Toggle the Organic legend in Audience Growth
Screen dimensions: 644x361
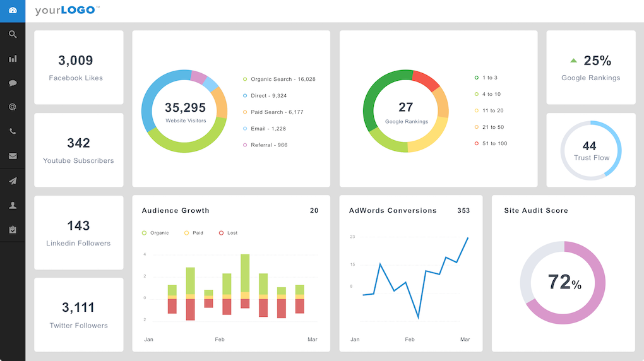tap(155, 233)
